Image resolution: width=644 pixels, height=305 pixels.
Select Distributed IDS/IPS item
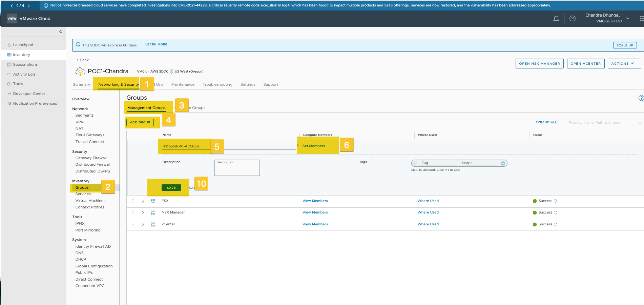pos(92,171)
